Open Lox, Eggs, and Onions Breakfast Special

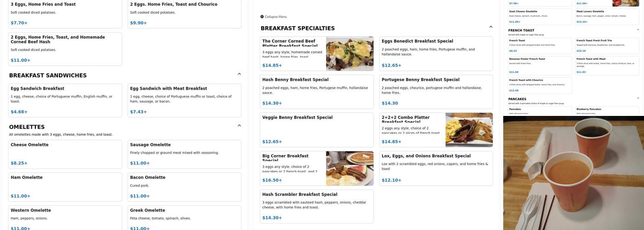tap(436, 168)
